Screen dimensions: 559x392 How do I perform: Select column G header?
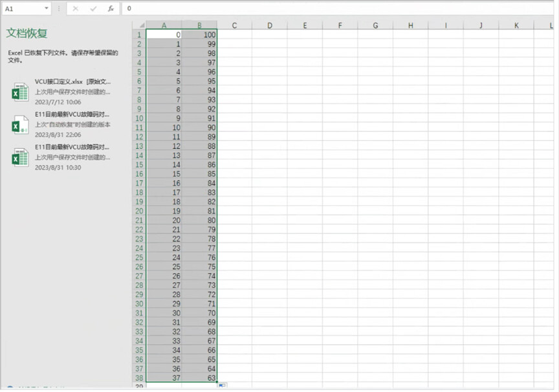coord(375,25)
